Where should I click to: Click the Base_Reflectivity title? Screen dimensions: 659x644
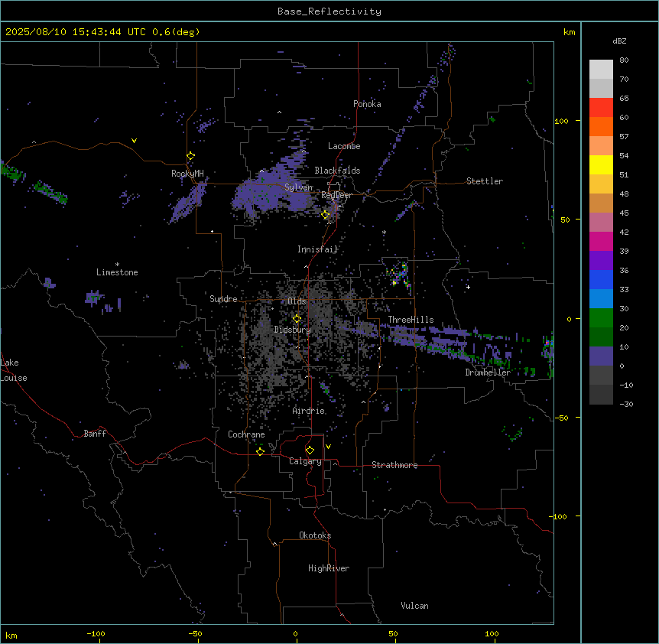(x=329, y=11)
